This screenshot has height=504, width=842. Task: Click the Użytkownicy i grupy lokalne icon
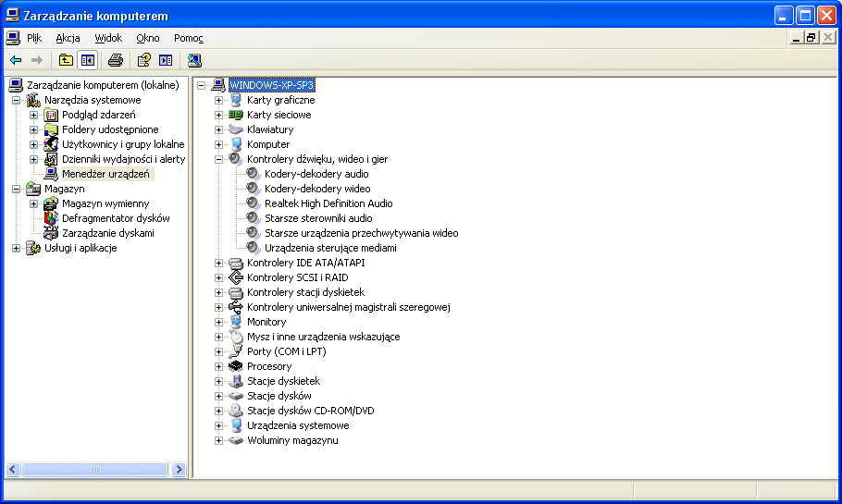click(51, 144)
